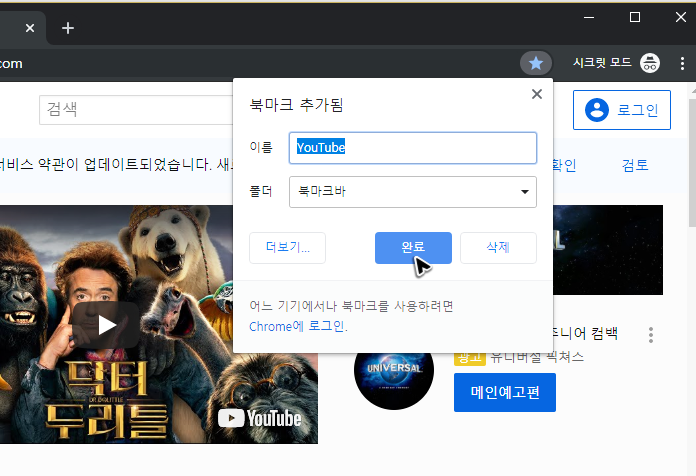This screenshot has height=476, width=696.
Task: Click the 메인예고편 button
Action: tap(505, 393)
